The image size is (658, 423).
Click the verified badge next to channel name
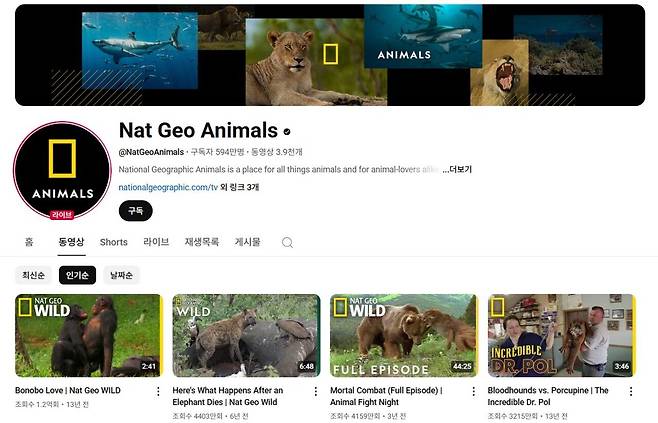[x=288, y=131]
